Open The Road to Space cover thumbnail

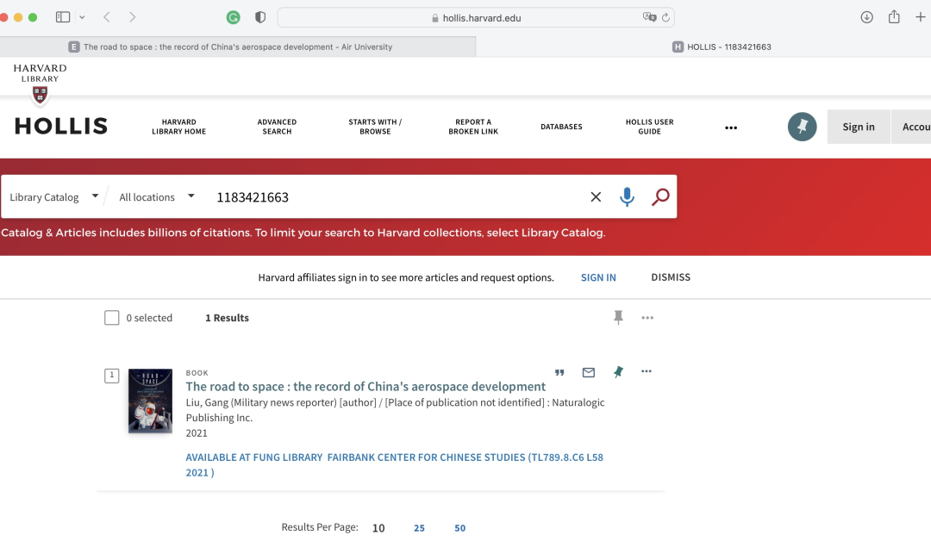pos(150,401)
